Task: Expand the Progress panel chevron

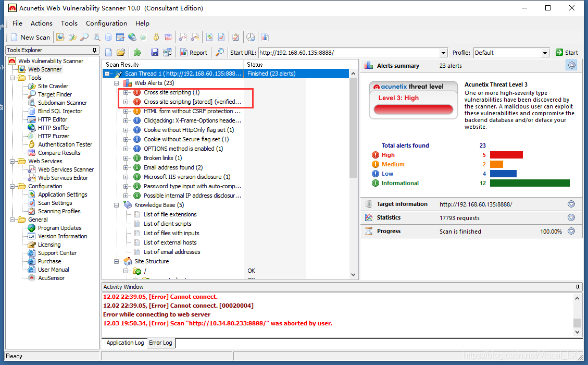Action: [571, 231]
